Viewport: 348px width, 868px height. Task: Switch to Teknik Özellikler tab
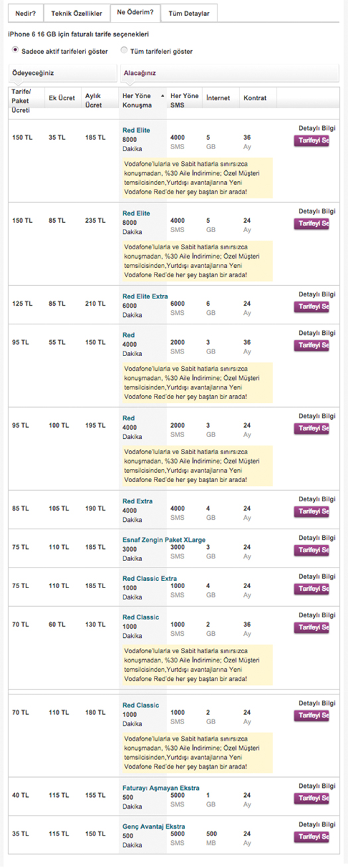click(77, 13)
